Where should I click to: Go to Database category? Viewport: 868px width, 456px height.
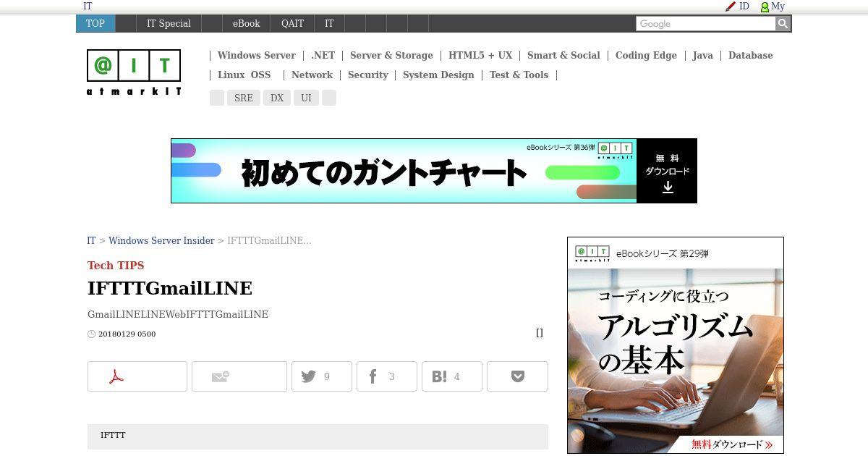[750, 55]
